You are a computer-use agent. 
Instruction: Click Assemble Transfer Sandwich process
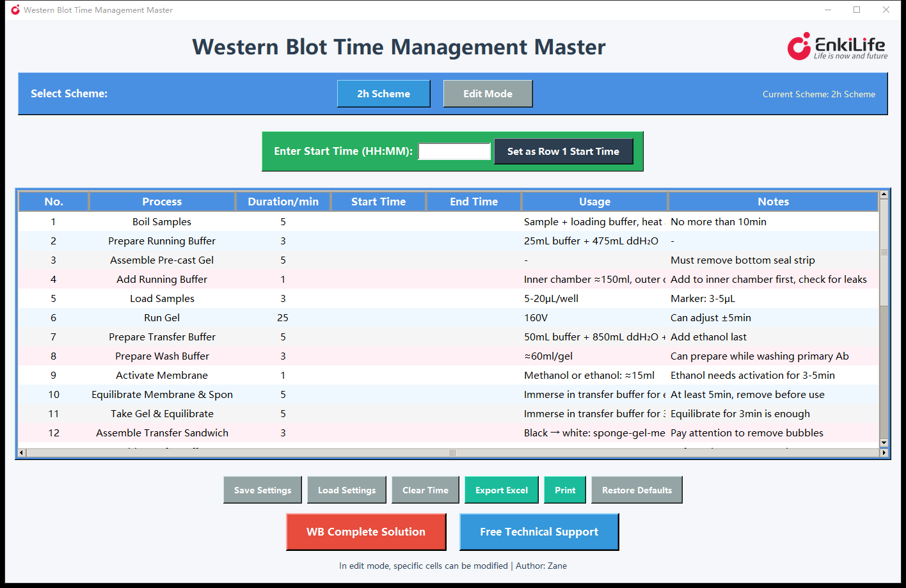tap(162, 433)
